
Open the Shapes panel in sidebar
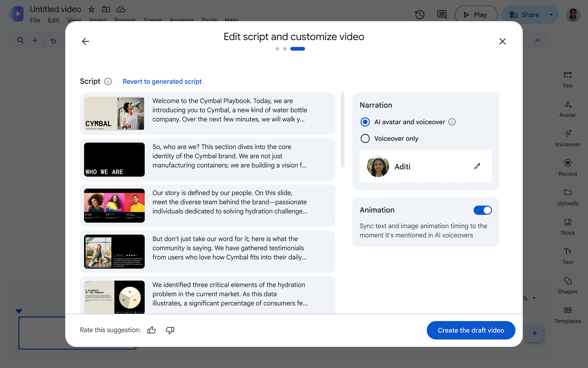[567, 286]
